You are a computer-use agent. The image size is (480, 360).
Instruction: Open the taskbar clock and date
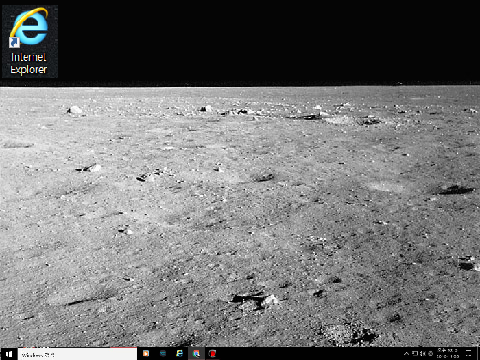(448, 354)
